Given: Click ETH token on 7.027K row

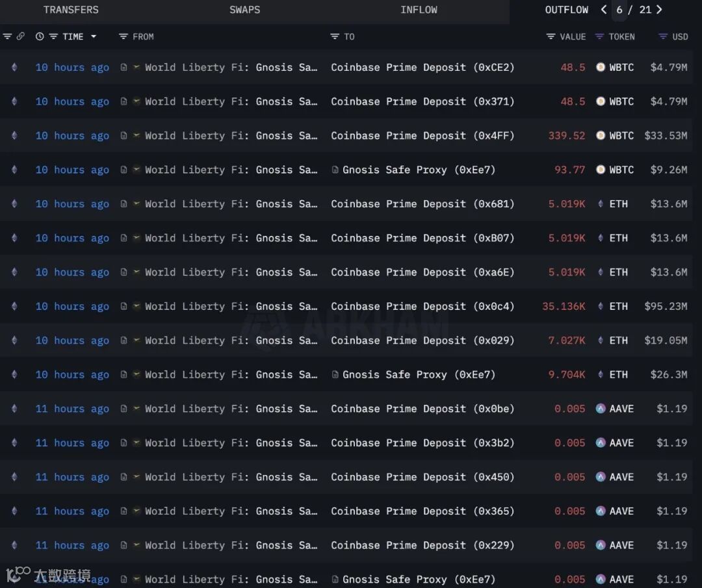Looking at the screenshot, I should tap(612, 340).
